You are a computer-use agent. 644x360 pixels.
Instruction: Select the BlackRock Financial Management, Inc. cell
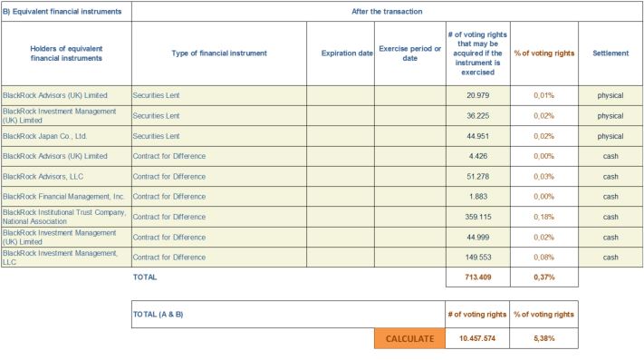[66, 197]
